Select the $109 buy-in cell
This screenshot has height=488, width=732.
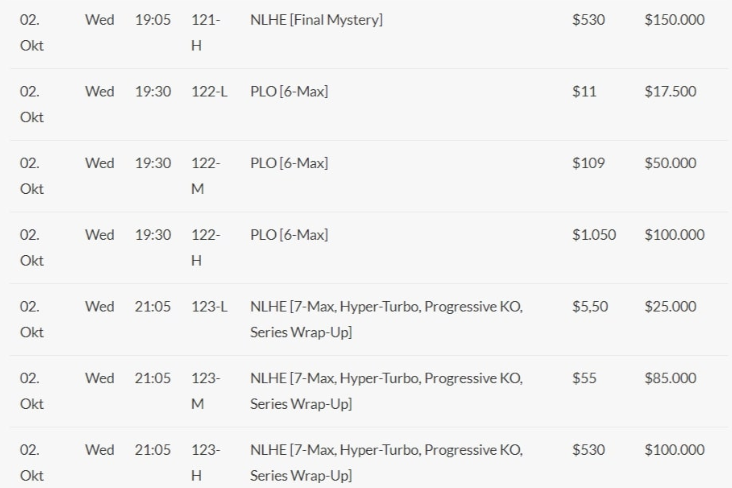(588, 163)
